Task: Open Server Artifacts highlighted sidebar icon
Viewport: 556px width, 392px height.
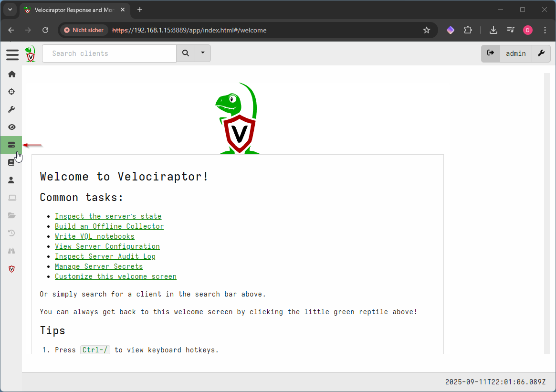Action: click(x=11, y=145)
